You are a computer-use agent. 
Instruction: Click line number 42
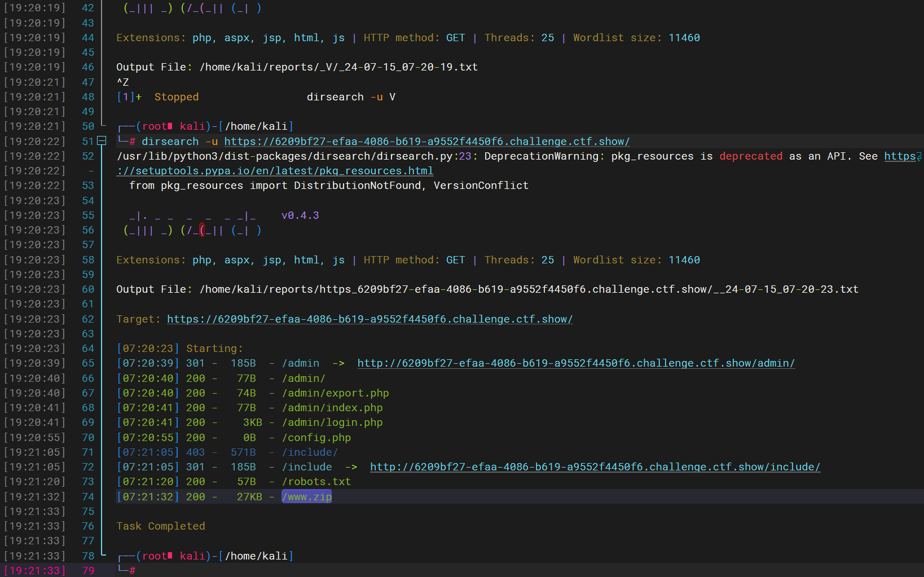click(x=88, y=8)
